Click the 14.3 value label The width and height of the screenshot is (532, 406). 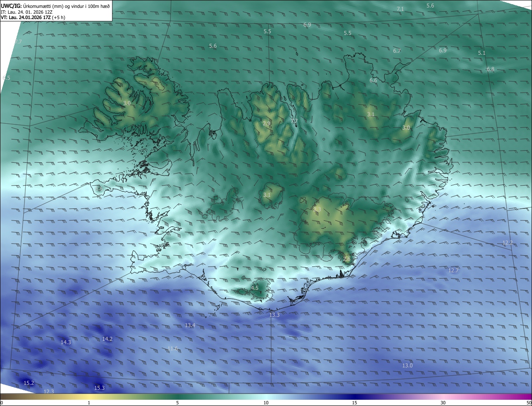[x=66, y=342]
